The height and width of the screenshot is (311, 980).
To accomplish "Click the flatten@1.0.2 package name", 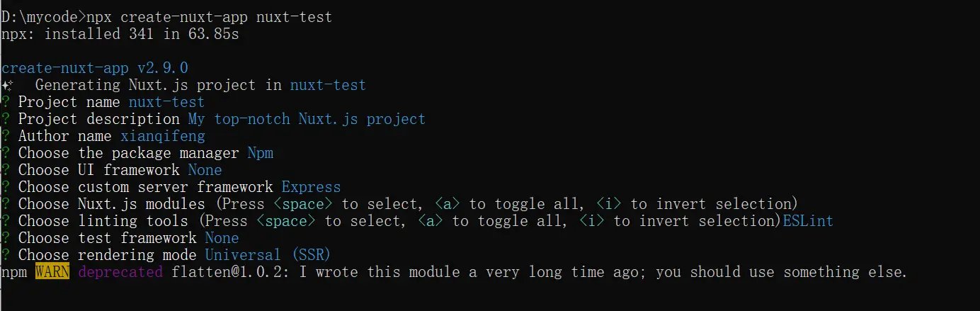I will point(227,272).
